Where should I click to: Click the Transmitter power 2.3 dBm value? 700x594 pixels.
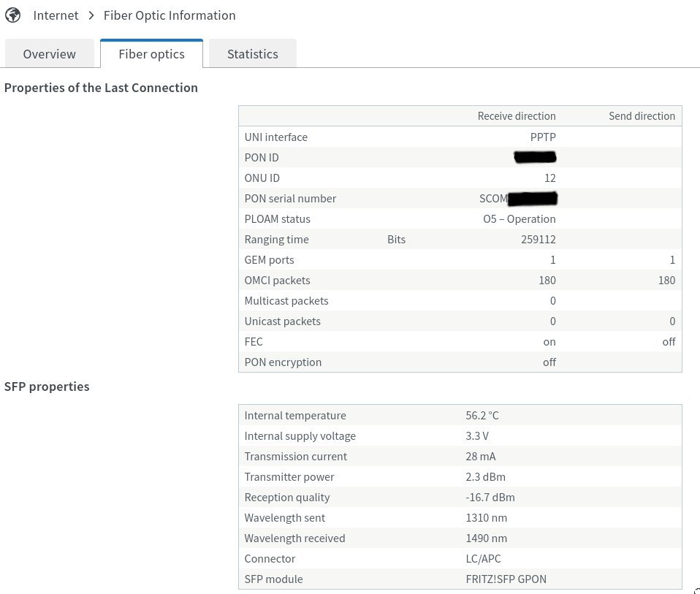(x=485, y=477)
